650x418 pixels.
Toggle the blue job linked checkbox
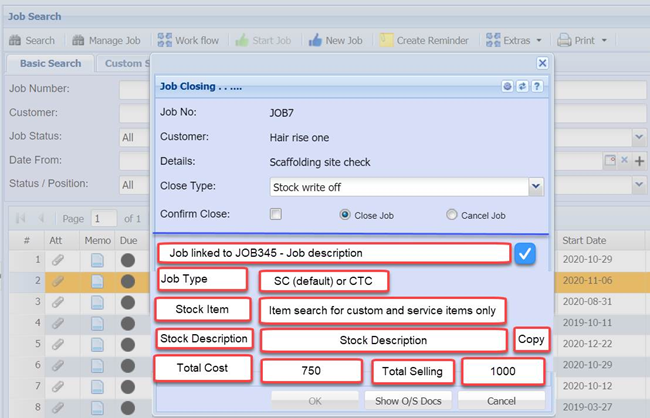coord(526,254)
